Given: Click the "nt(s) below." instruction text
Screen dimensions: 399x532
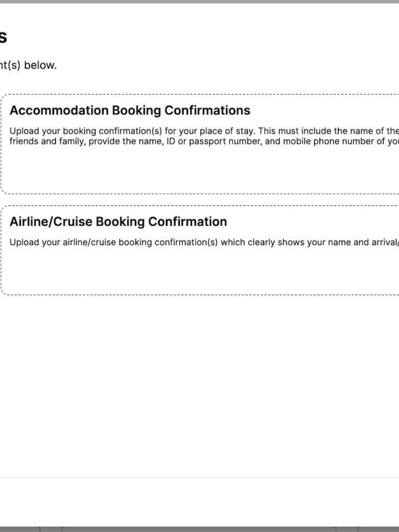Looking at the screenshot, I should (28, 66).
